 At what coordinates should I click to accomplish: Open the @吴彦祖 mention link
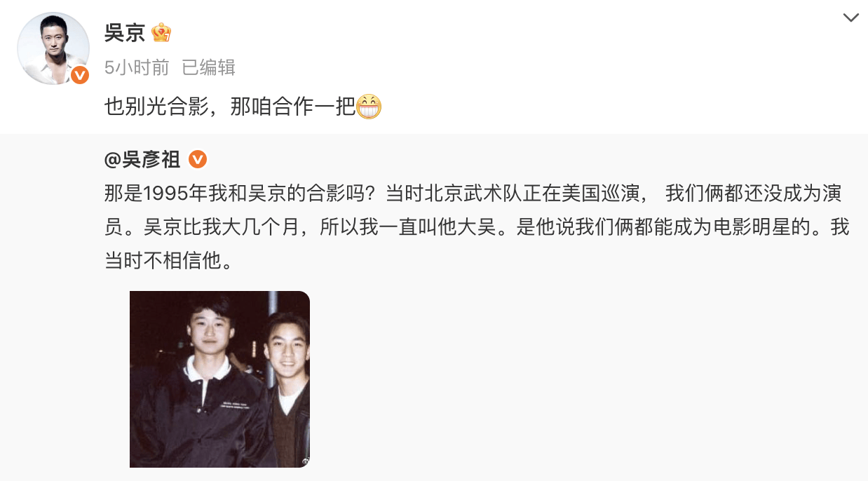(x=142, y=160)
